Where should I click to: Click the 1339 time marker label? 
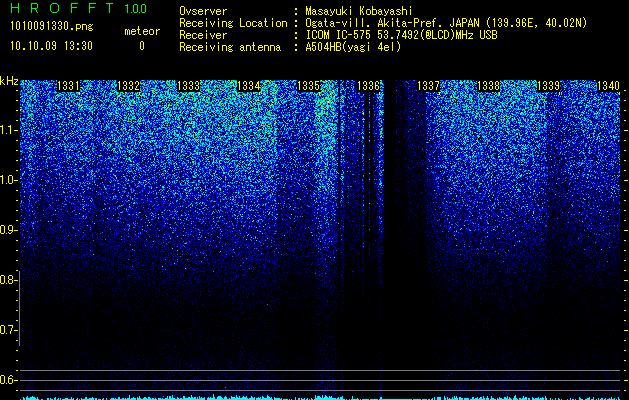coord(548,86)
